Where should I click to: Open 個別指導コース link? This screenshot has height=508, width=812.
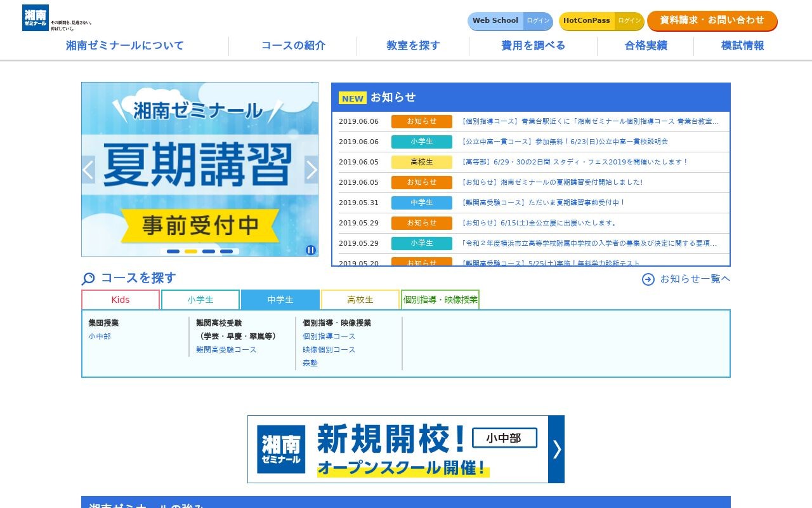pyautogui.click(x=329, y=337)
